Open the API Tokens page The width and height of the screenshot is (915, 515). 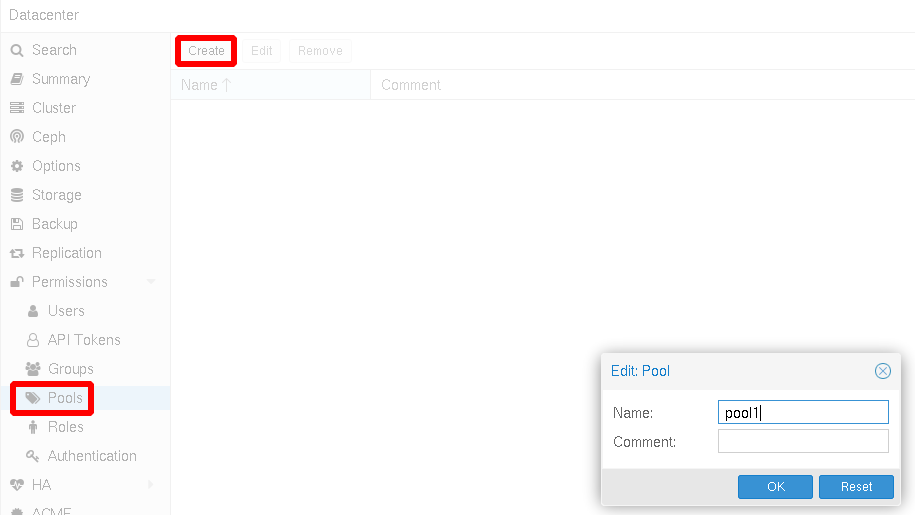(83, 340)
